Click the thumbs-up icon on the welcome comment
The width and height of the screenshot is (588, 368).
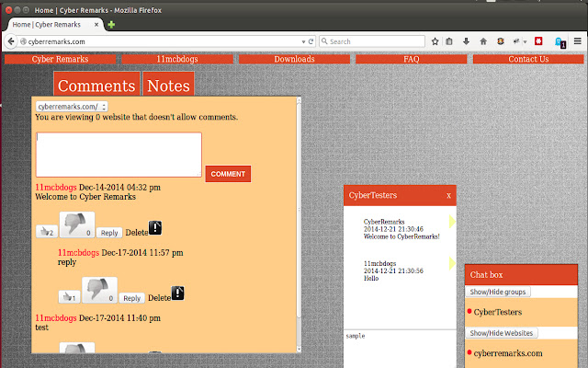[45, 232]
